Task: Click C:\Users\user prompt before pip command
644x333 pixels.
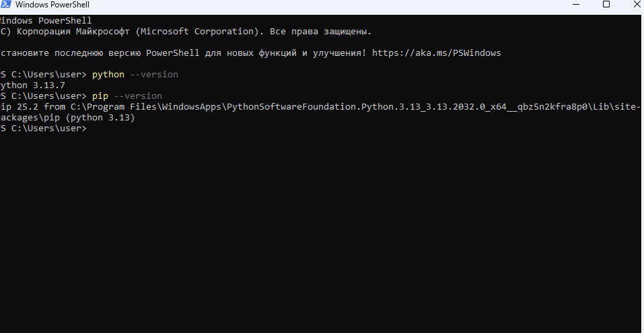Action: click(x=49, y=96)
